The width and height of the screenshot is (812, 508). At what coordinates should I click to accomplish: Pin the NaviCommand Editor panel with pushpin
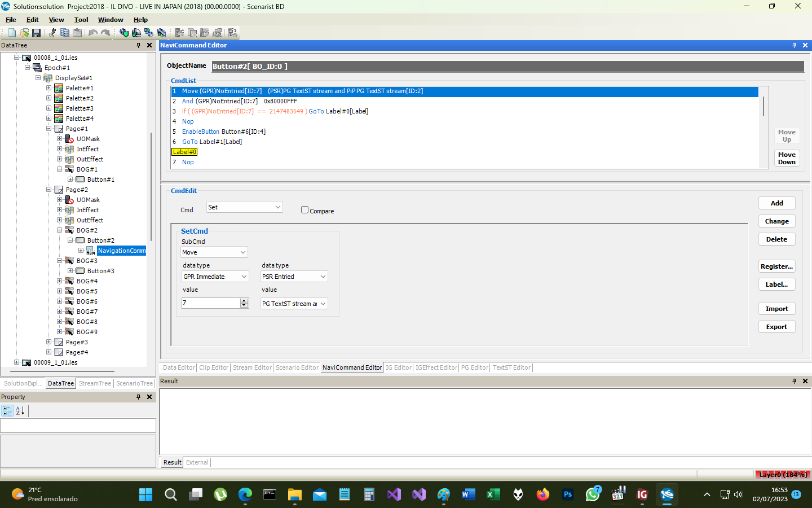(794, 45)
